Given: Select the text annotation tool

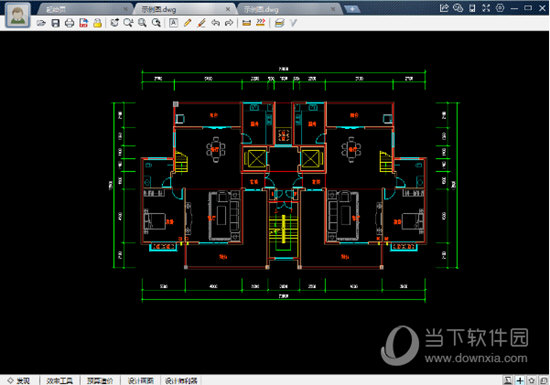Looking at the screenshot, I should tap(173, 23).
